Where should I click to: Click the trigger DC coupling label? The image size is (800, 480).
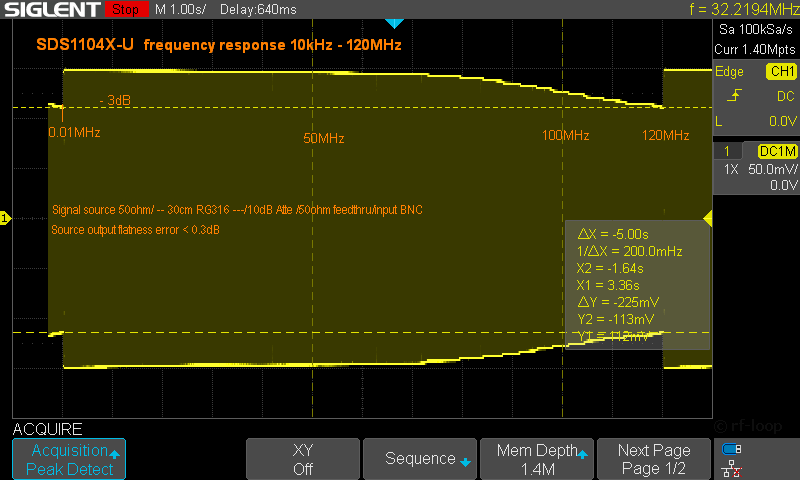785,96
